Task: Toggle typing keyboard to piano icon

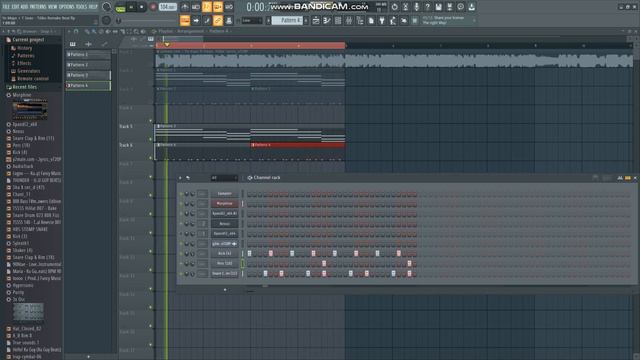Action: click(185, 20)
